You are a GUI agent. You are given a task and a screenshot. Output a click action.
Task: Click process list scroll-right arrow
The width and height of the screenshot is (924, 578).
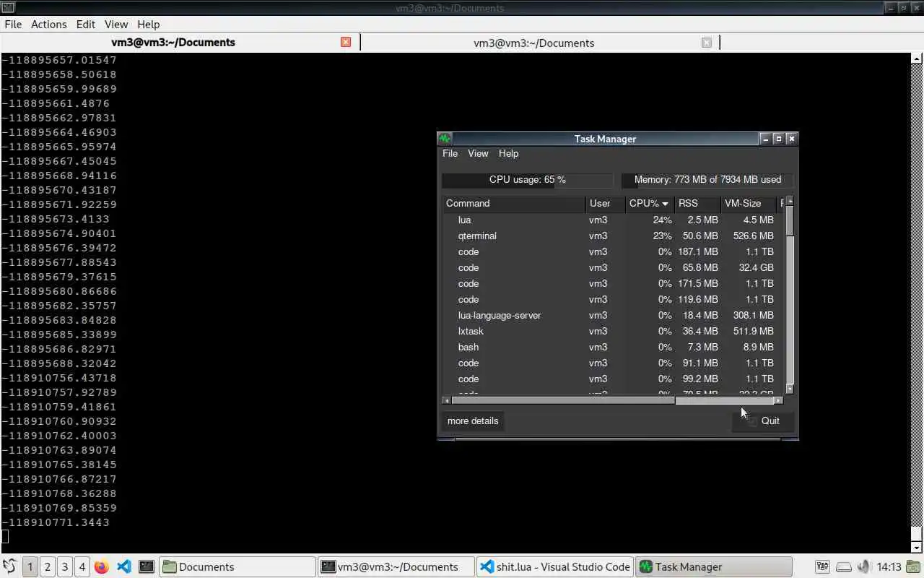[778, 400]
